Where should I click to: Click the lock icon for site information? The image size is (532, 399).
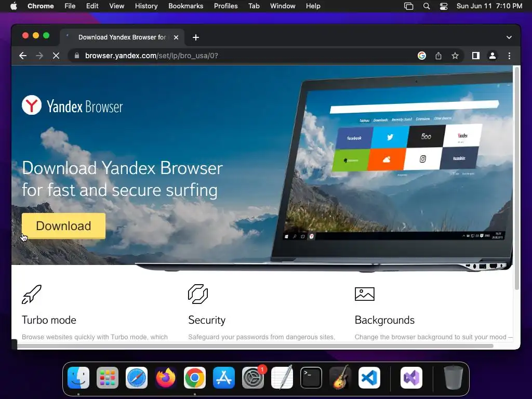pos(77,56)
